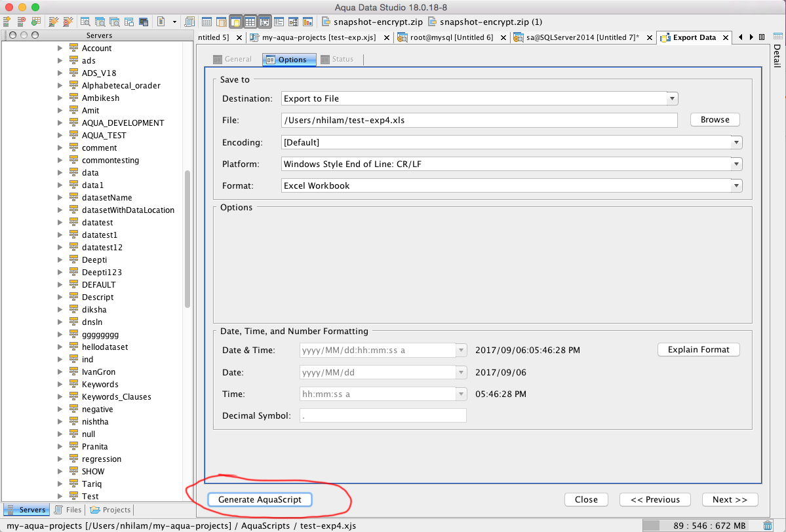Click the Close button

point(586,499)
